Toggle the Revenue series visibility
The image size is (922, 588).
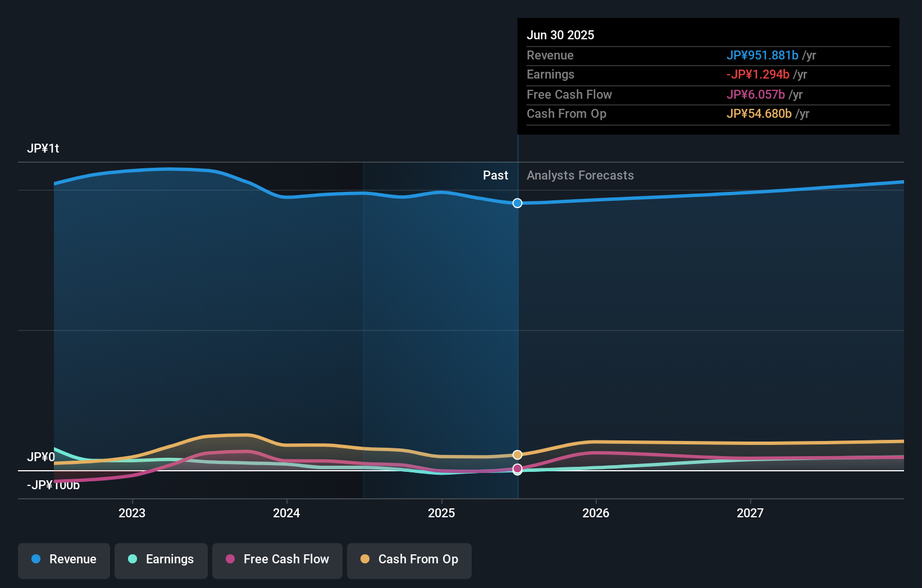click(x=63, y=561)
